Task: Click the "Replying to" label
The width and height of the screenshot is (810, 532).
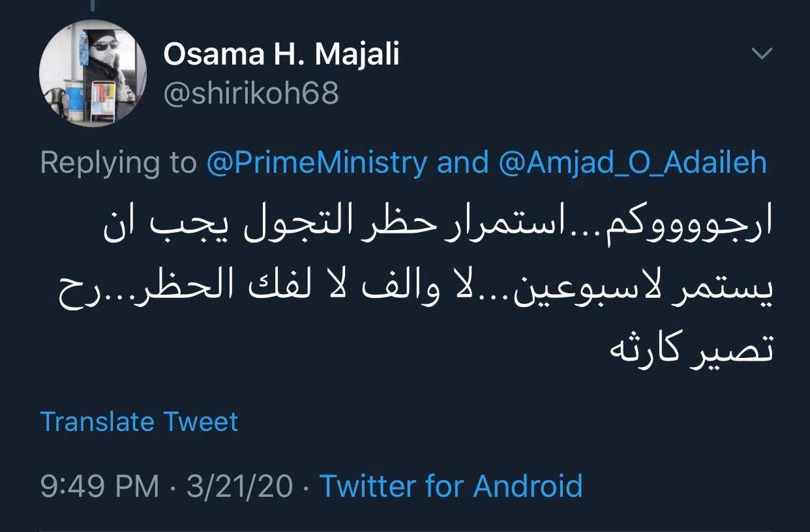Action: coord(118,162)
